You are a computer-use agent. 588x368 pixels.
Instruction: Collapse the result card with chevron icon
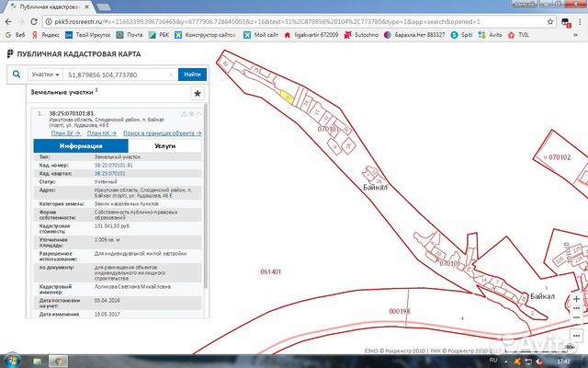tap(198, 113)
